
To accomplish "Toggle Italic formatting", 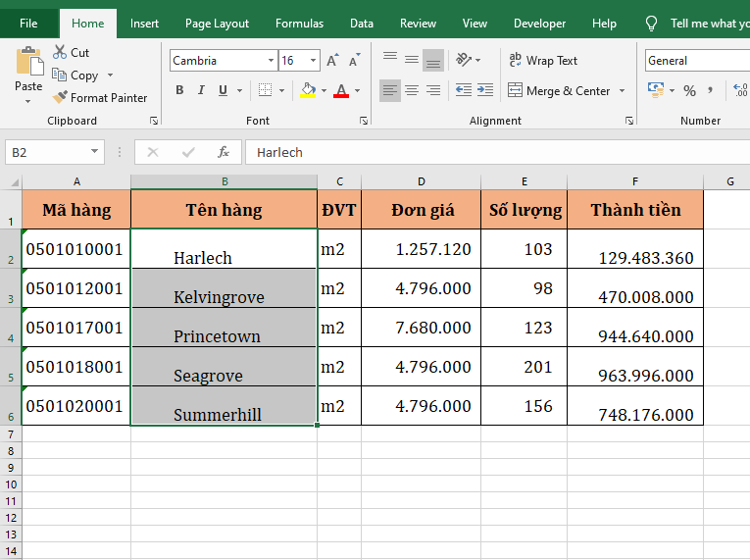I will [201, 91].
